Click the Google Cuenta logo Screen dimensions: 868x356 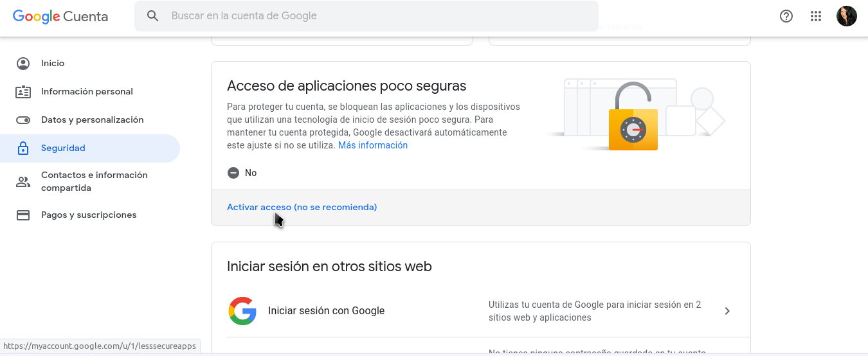point(60,17)
